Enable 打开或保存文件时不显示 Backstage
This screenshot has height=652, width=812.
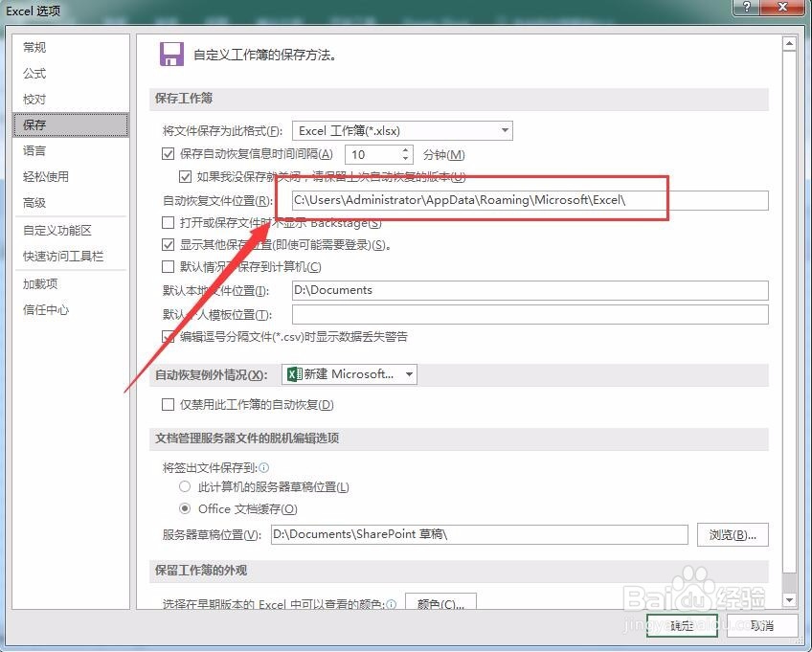coord(168,223)
